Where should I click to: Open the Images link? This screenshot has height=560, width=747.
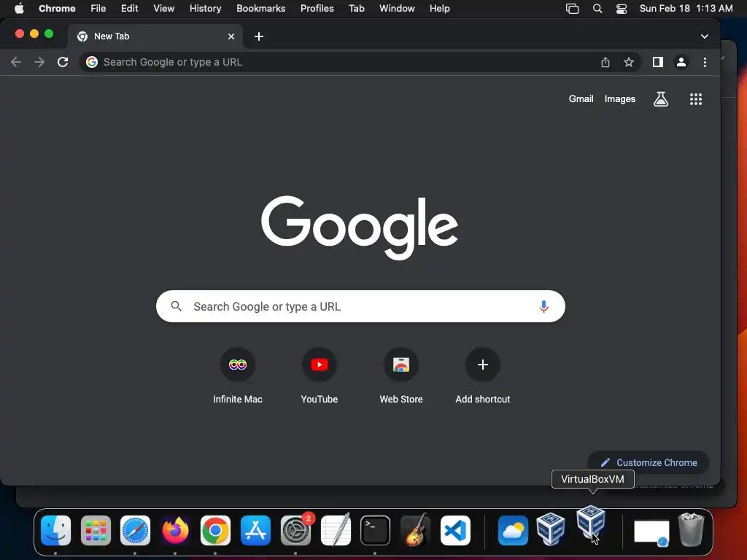(620, 99)
